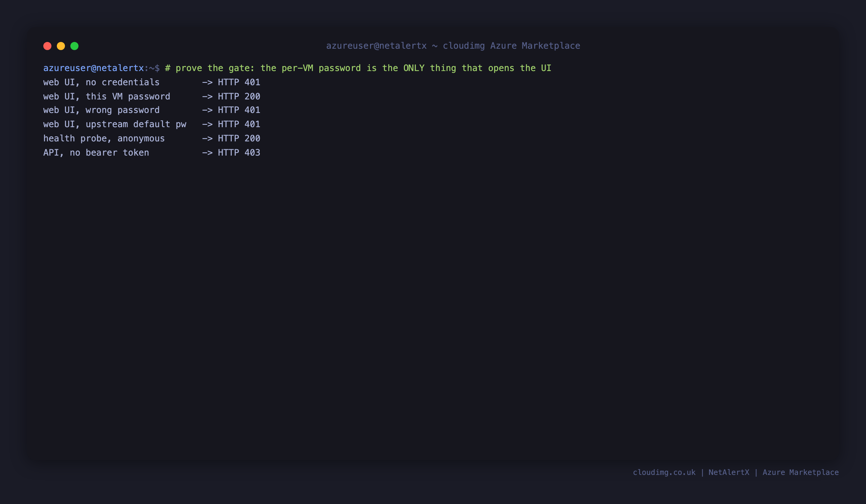The height and width of the screenshot is (504, 866).
Task: Click 'HTTP 403' on the API row
Action: pos(239,152)
